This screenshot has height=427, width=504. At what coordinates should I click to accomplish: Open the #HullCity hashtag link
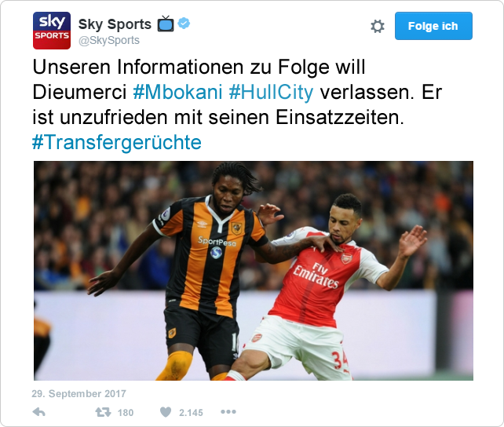[271, 92]
